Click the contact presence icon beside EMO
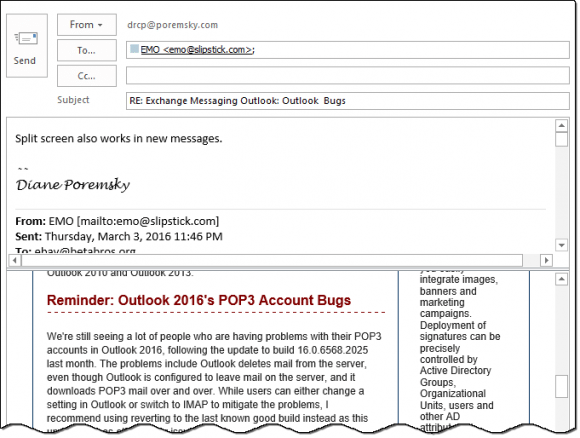Image resolution: width=580 pixels, height=438 pixels. 135,49
